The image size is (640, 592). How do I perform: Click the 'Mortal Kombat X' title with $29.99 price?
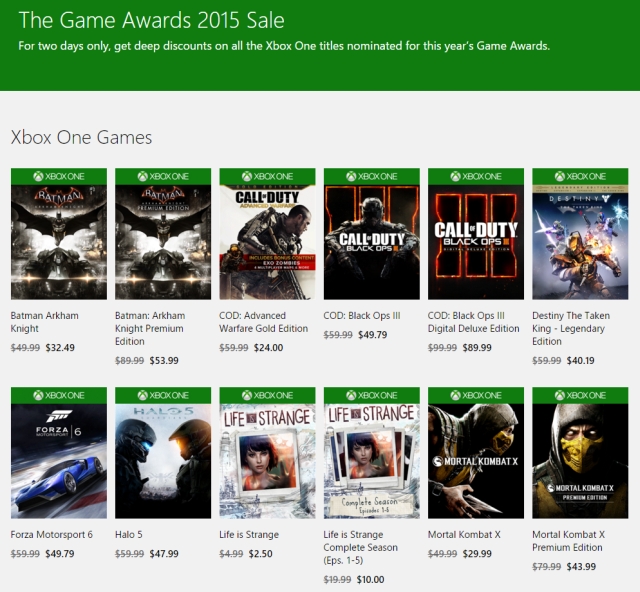coord(464,534)
